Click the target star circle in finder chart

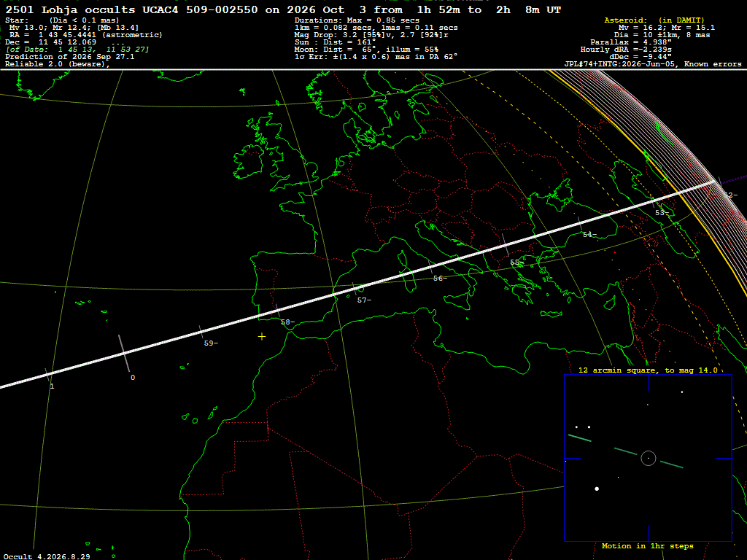[649, 458]
